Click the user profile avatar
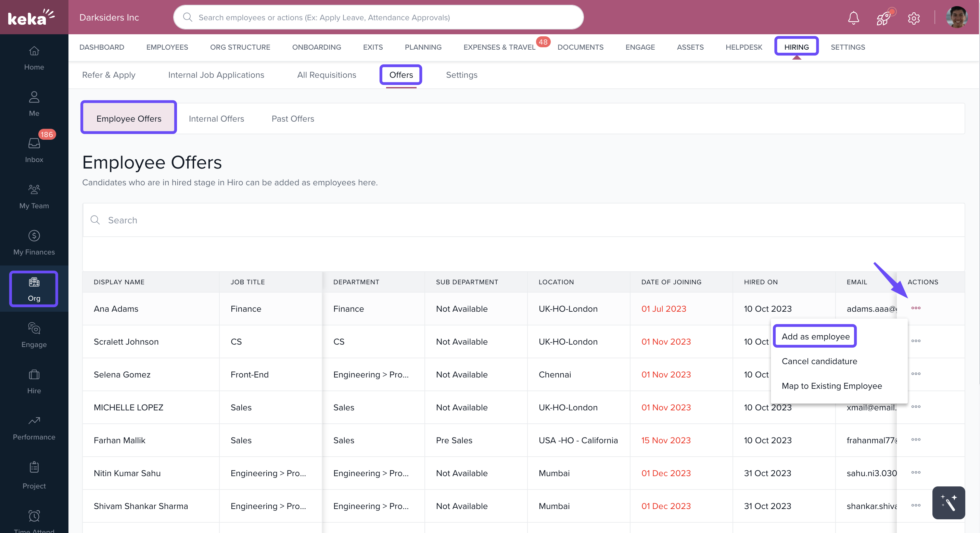 coord(956,17)
